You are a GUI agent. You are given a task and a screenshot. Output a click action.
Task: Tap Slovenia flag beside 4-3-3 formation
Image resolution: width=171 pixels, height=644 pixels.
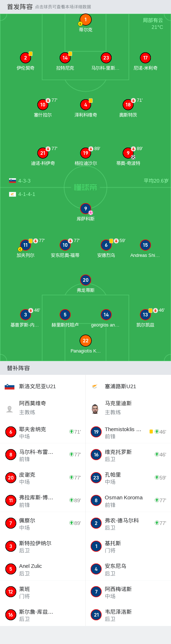(13, 181)
